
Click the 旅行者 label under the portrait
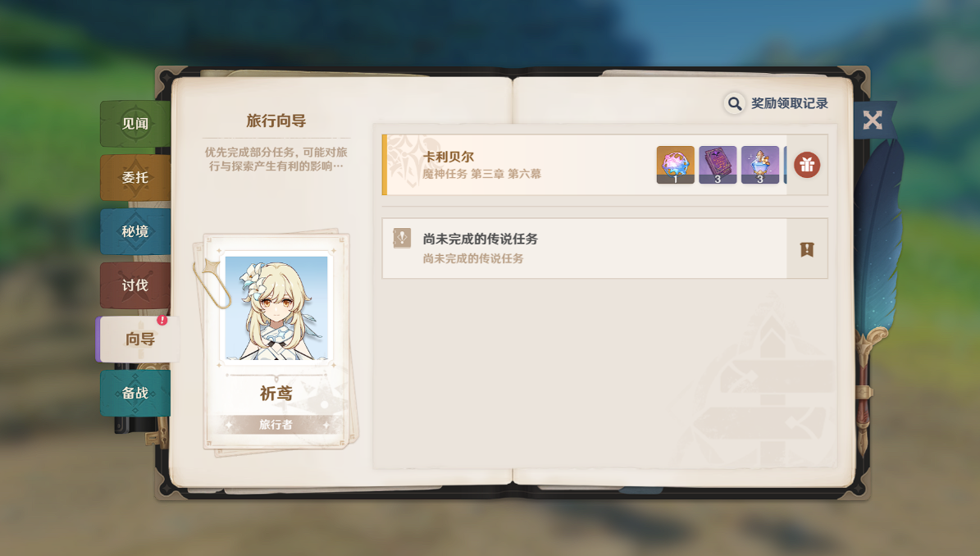point(276,424)
